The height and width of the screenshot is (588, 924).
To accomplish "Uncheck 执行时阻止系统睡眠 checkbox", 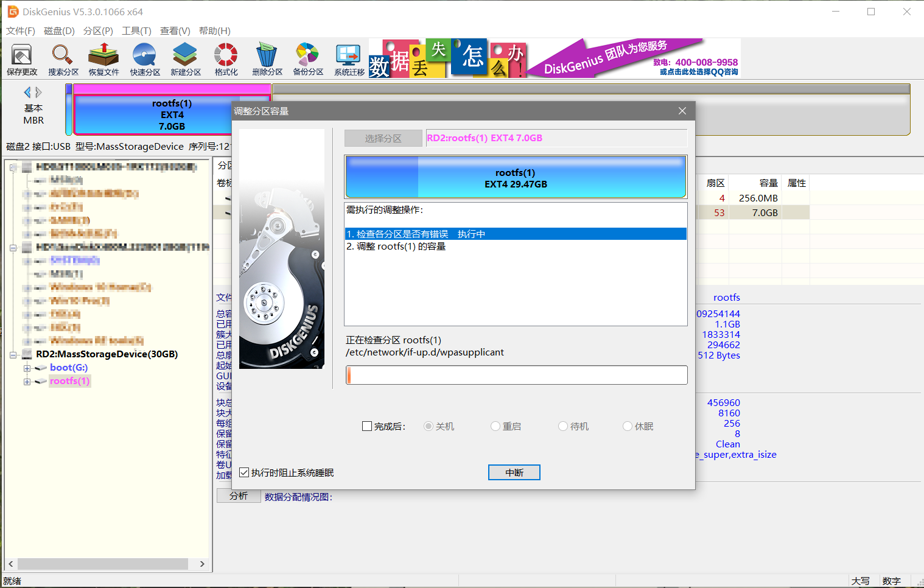I will point(245,473).
